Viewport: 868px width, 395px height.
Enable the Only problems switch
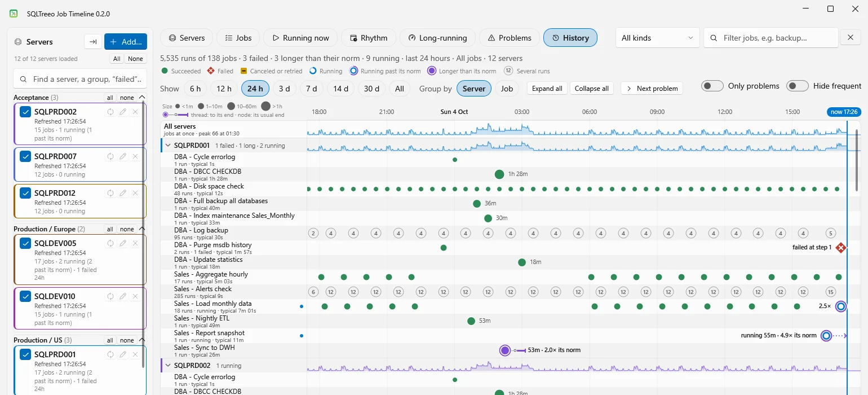tap(712, 86)
